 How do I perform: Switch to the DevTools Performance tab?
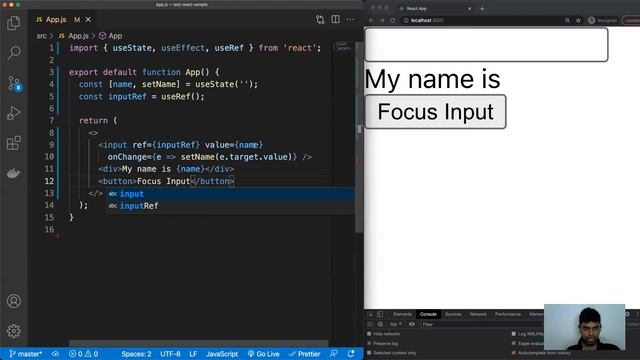(x=508, y=314)
